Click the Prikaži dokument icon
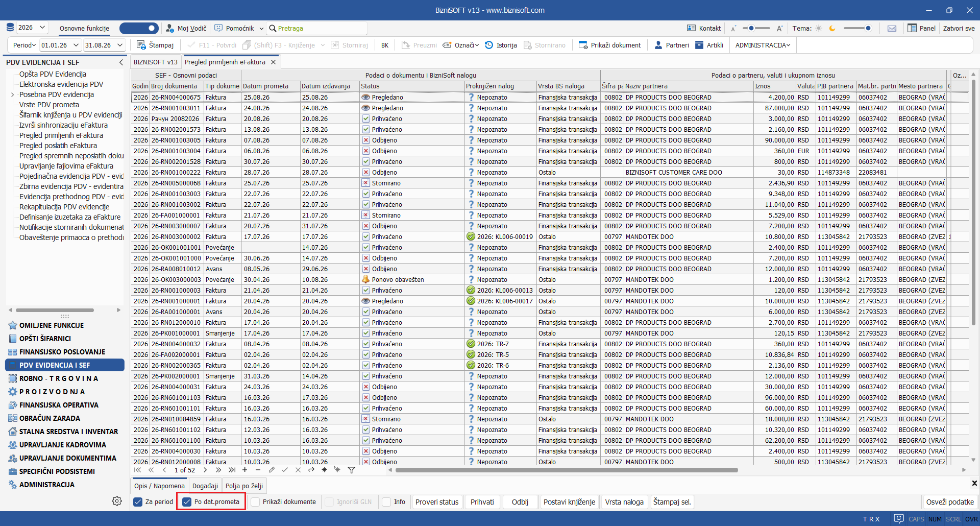Viewport: 980px width, 526px height. [583, 45]
